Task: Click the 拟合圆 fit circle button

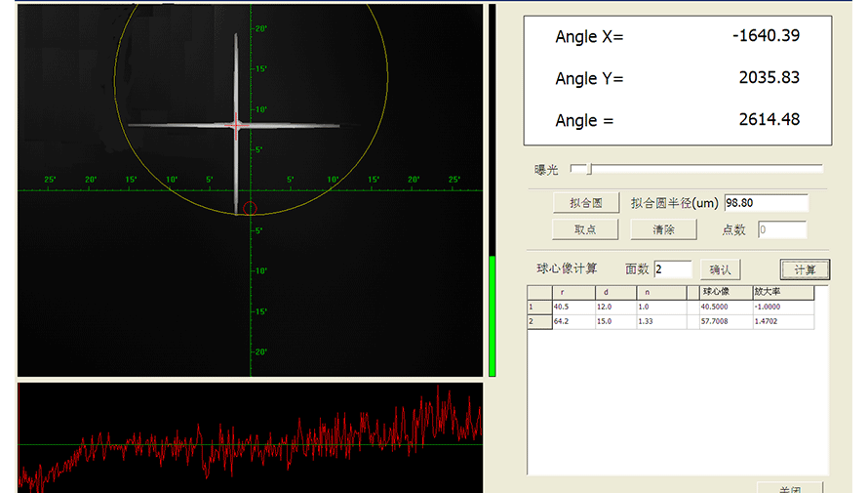Action: (586, 203)
